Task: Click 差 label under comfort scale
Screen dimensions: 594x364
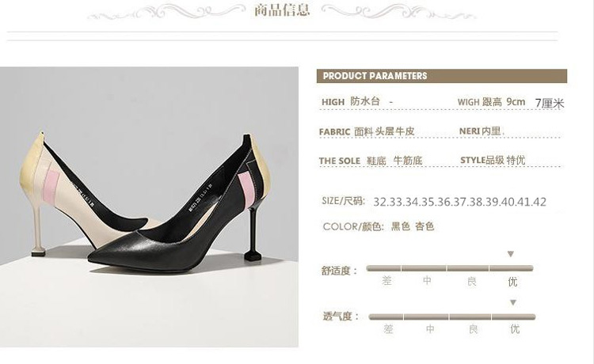Action: click(386, 281)
